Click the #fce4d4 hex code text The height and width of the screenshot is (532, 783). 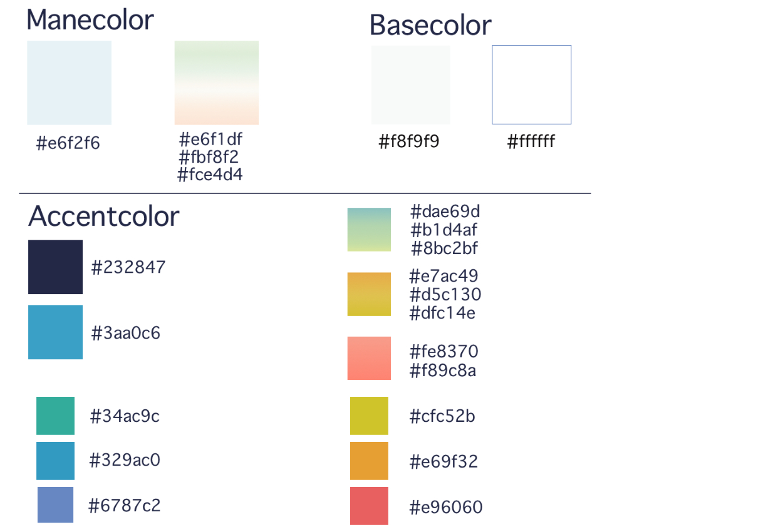click(210, 175)
